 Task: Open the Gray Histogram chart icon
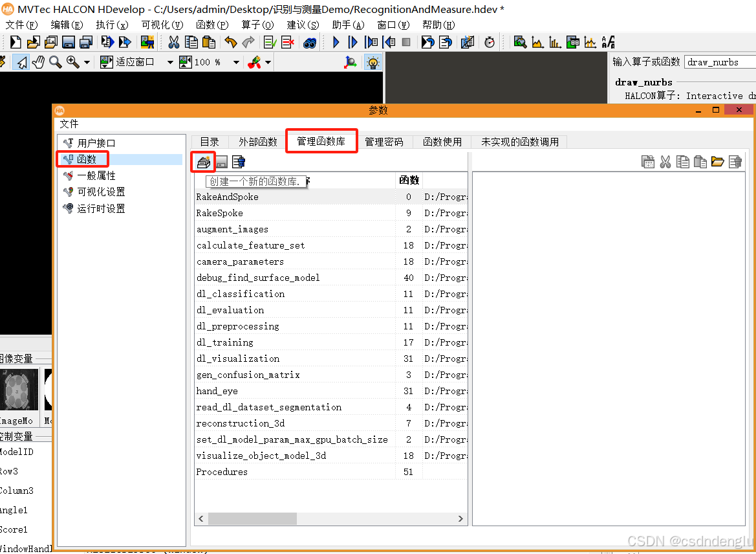(537, 42)
